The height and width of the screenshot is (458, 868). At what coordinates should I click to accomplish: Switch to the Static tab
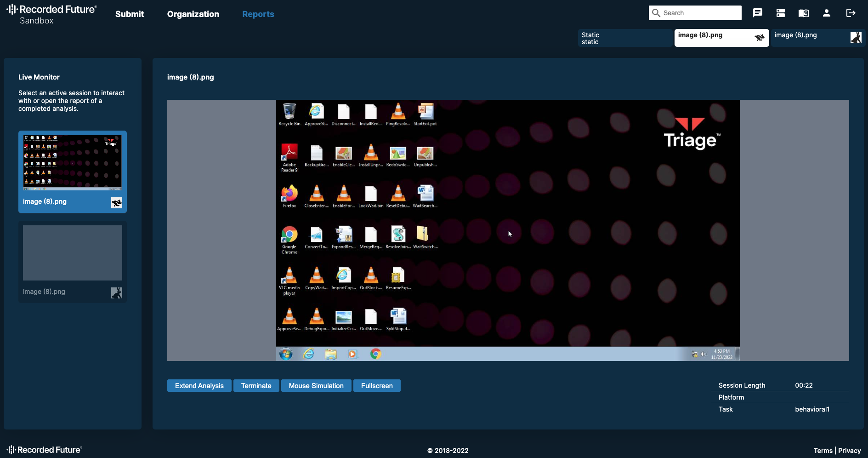[x=624, y=38]
